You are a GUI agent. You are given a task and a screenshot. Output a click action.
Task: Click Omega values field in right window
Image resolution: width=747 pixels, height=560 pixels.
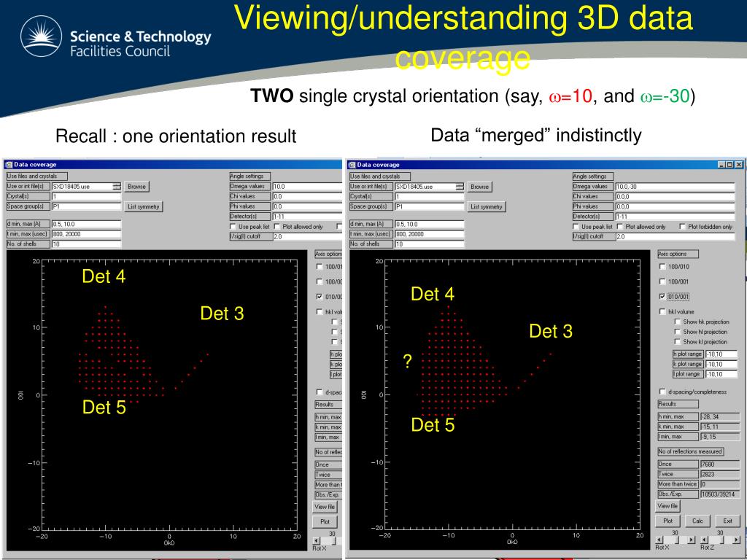coord(675,187)
